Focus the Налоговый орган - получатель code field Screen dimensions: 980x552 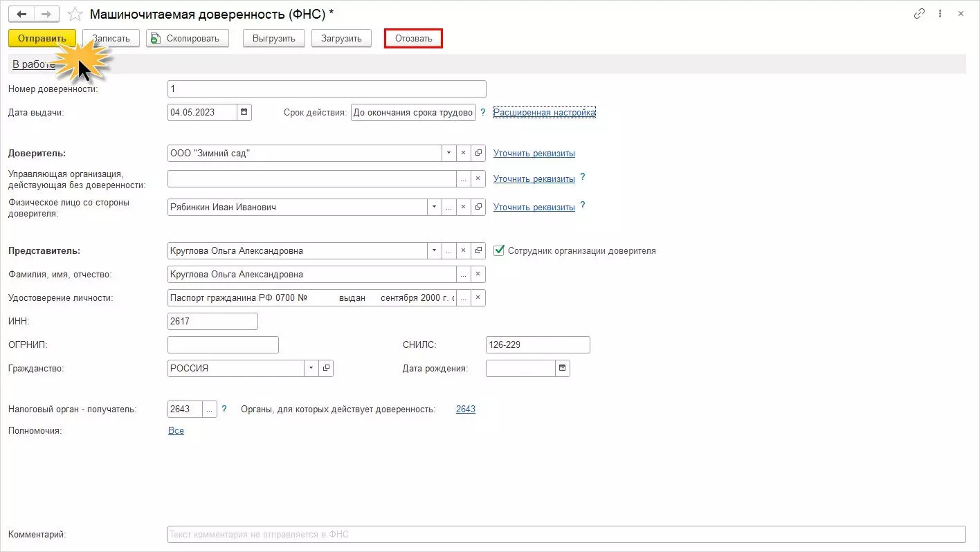[x=185, y=409]
